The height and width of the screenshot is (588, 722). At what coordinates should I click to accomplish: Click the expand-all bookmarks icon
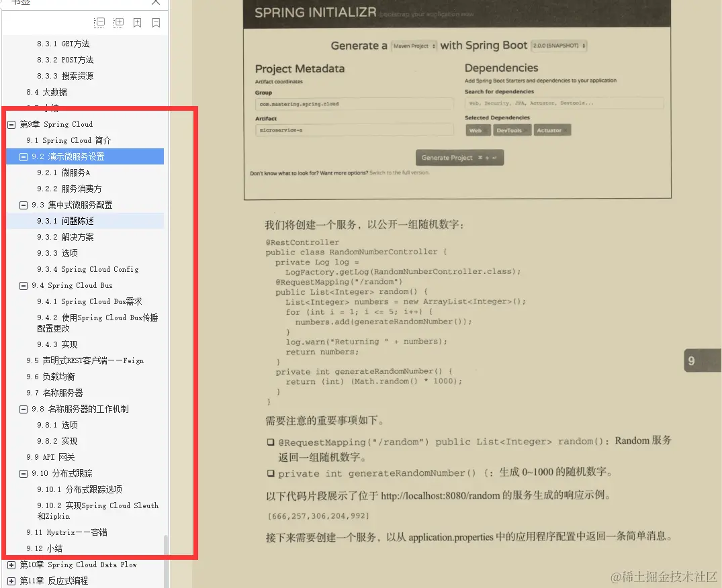[118, 21]
